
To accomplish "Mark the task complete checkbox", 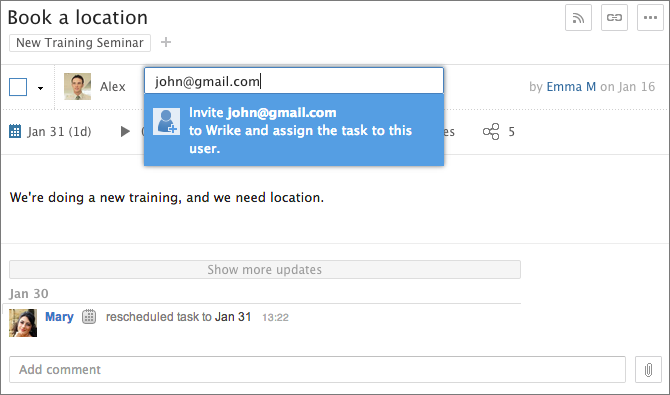I will click(x=18, y=87).
